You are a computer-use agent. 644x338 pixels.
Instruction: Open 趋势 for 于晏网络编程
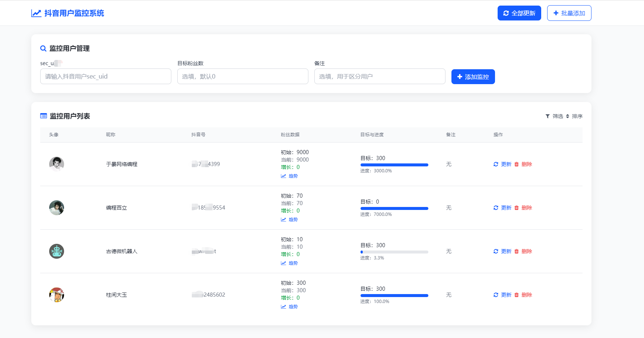(290, 176)
